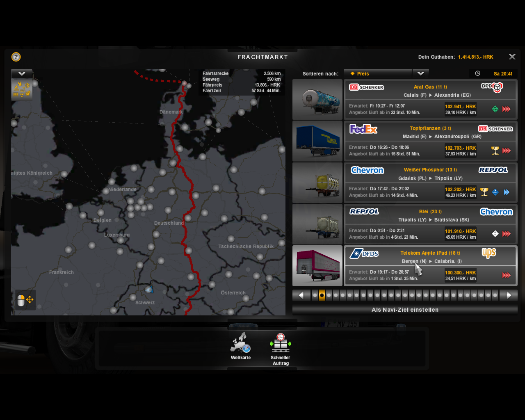Select the highlighted orange page dot
Image resolution: width=525 pixels, height=420 pixels.
pos(322,295)
